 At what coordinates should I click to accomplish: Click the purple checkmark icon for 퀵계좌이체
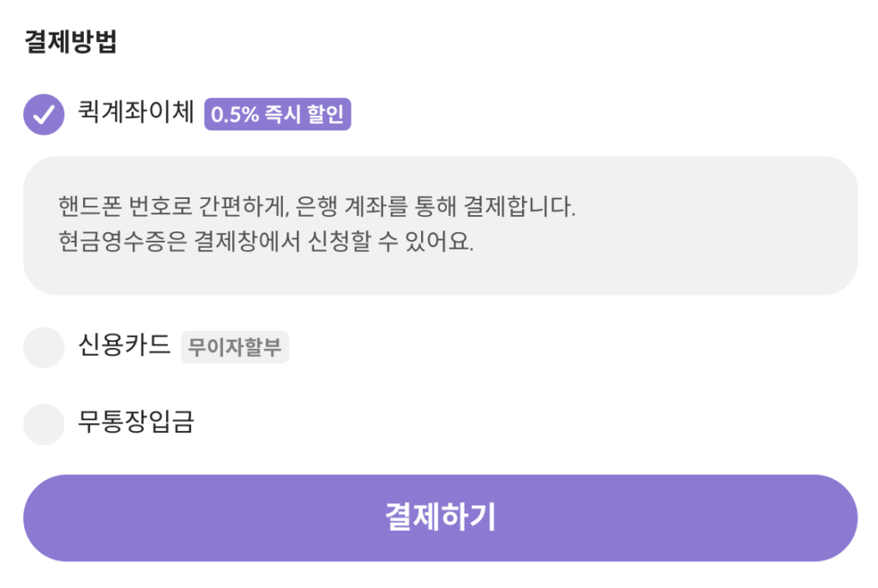44,114
